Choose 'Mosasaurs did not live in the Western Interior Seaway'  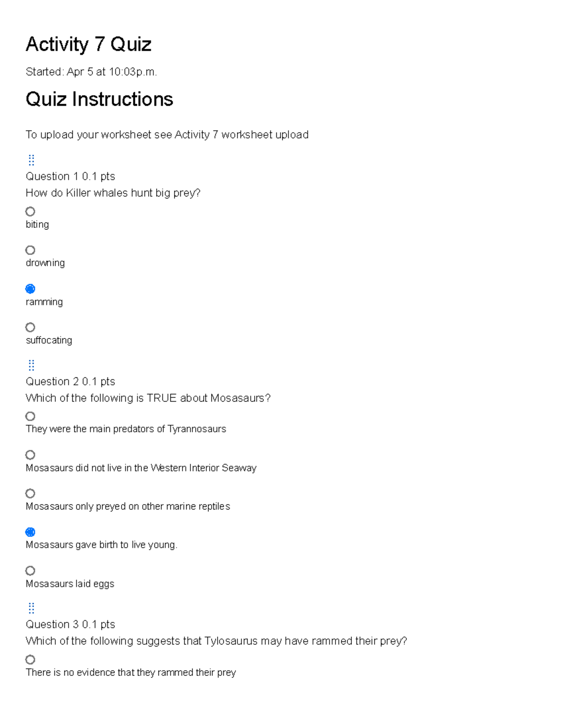[x=30, y=455]
